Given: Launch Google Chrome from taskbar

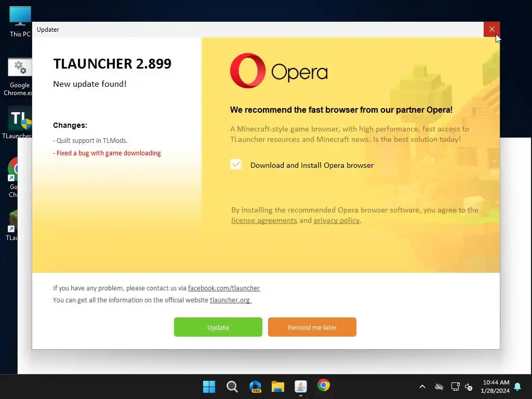Looking at the screenshot, I should 324,385.
